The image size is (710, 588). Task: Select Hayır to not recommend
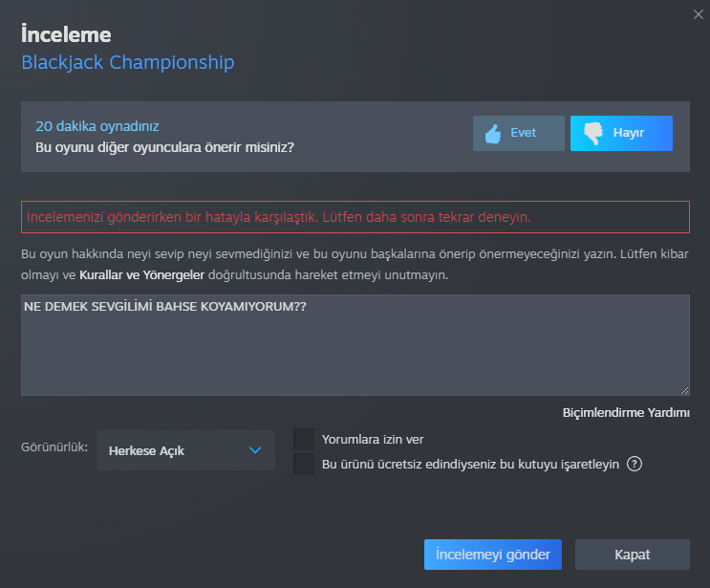(x=621, y=134)
